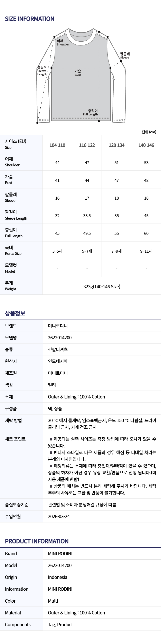Screen dimensions: 161x644
Task: Click the 가슴 Bust label inside the diagram
Action: coord(78,73)
